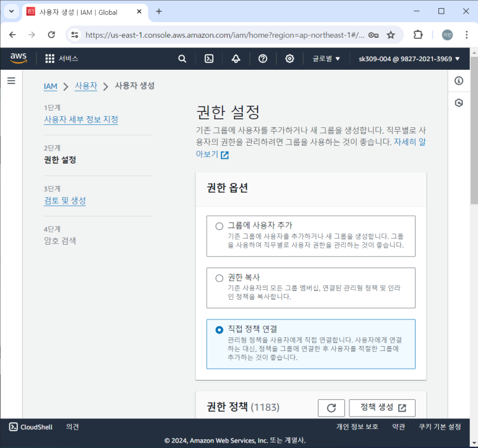This screenshot has height=448, width=478.
Task: Click the AWS logo home icon
Action: [x=19, y=58]
